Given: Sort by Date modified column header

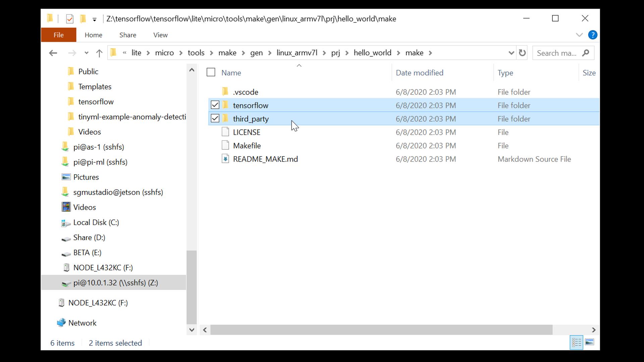Looking at the screenshot, I should [x=419, y=73].
